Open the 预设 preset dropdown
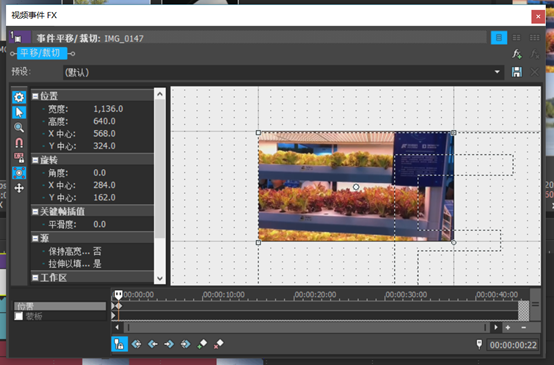Viewport: 554px width, 365px height. point(497,72)
